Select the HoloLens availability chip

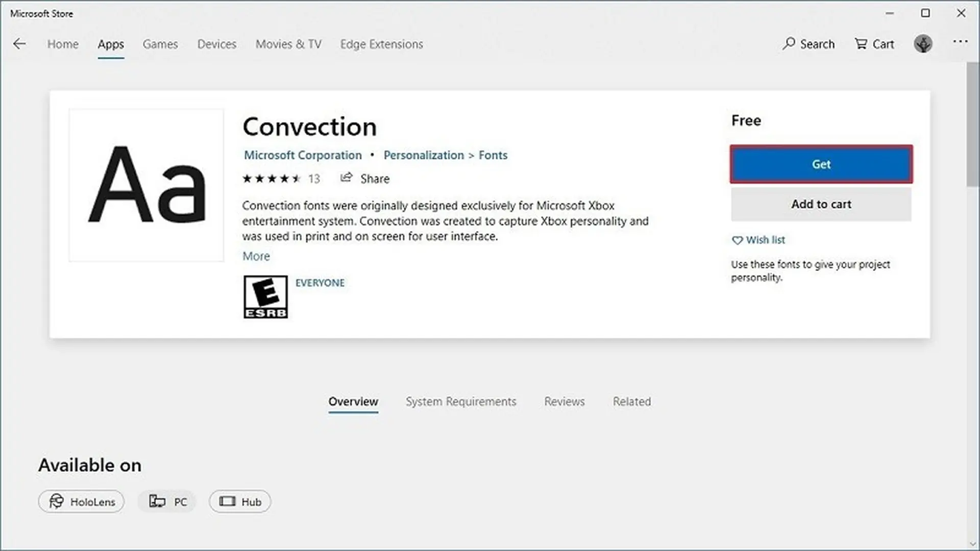click(x=81, y=502)
